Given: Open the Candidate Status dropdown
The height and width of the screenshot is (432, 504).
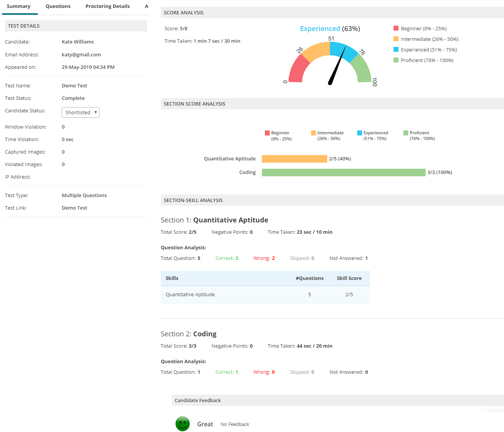Looking at the screenshot, I should tap(80, 112).
